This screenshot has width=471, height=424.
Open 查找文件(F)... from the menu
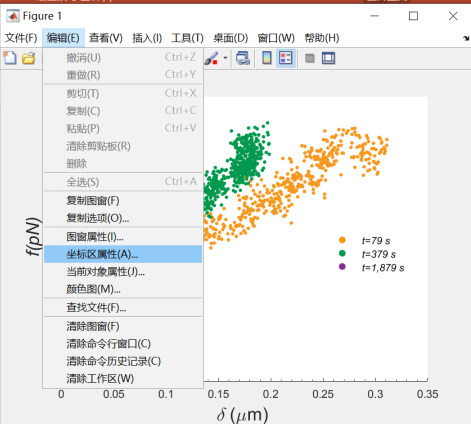(123, 307)
